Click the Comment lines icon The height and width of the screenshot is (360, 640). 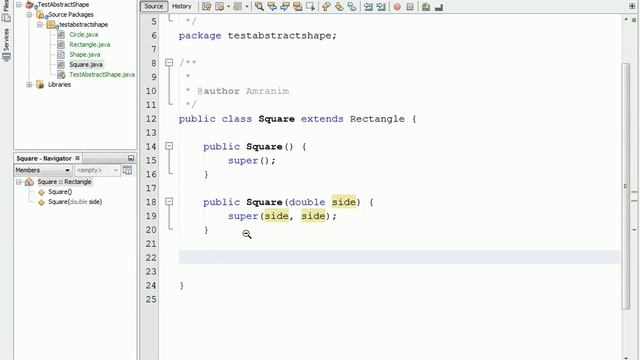tap(426, 7)
